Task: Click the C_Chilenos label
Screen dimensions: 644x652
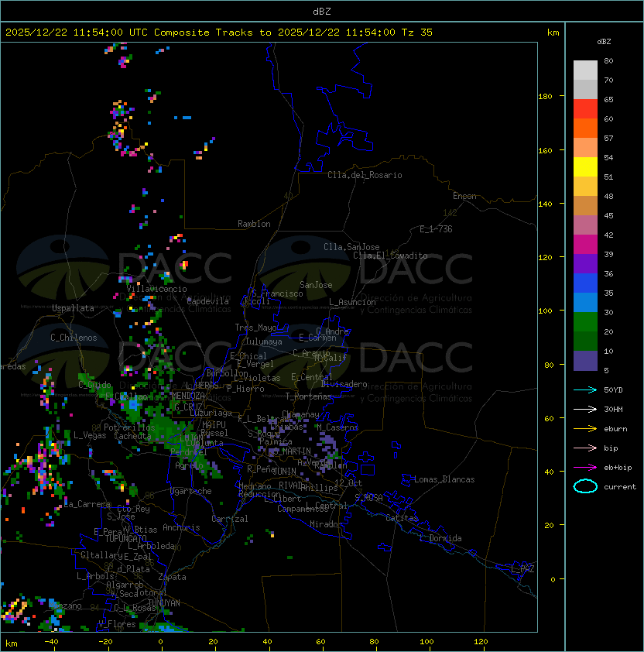Action: pos(74,338)
